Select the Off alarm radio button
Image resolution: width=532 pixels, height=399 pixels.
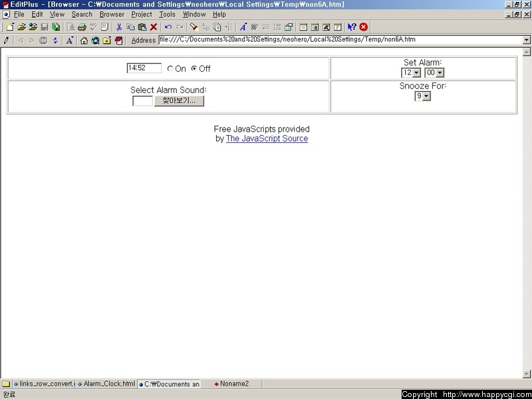pos(194,68)
